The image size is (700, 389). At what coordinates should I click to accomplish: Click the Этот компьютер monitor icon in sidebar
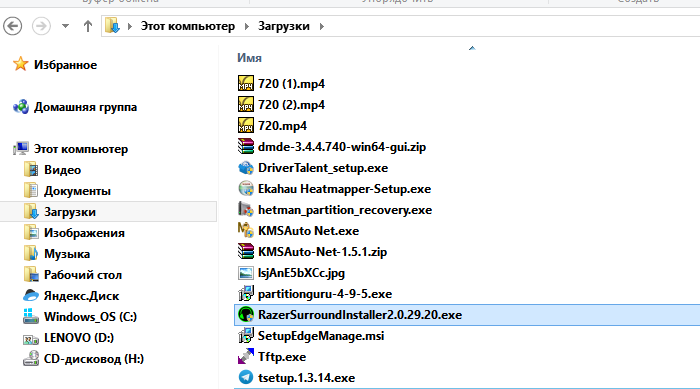21,149
